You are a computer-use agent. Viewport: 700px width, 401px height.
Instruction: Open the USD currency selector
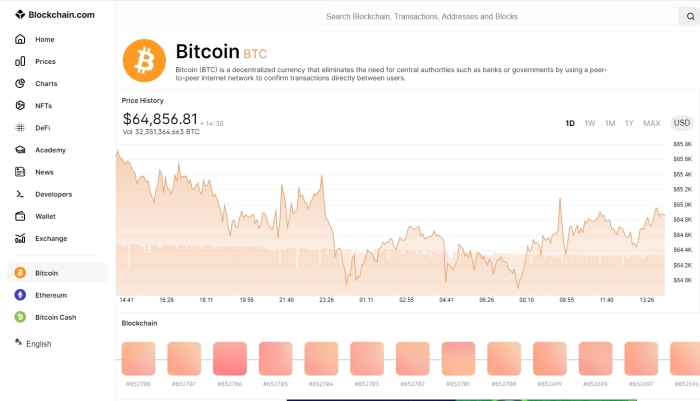point(681,123)
